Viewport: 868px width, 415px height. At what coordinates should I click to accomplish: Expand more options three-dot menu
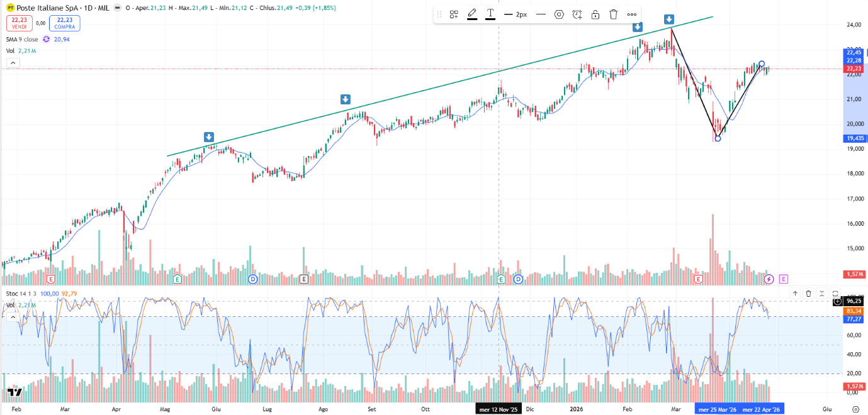[x=632, y=14]
